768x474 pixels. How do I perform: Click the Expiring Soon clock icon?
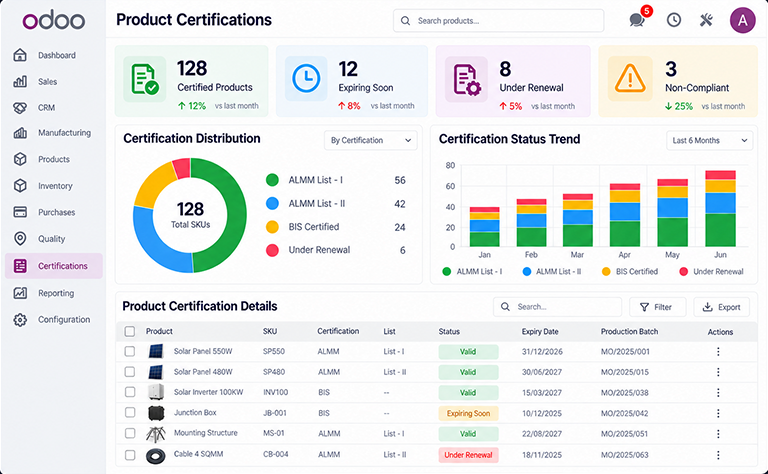coord(306,79)
